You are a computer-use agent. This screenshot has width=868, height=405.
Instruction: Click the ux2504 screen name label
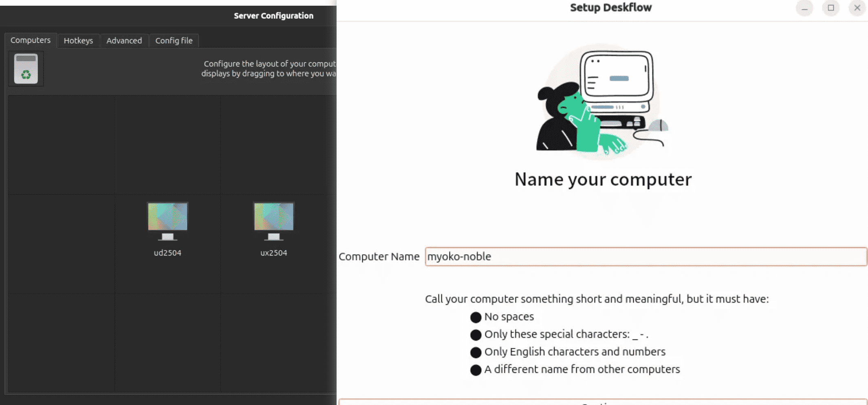coord(274,253)
